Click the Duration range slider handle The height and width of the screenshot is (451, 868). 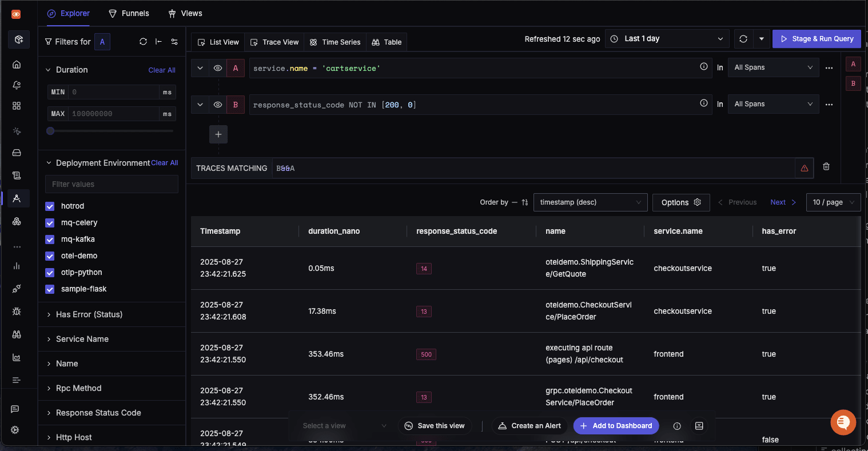tap(50, 131)
